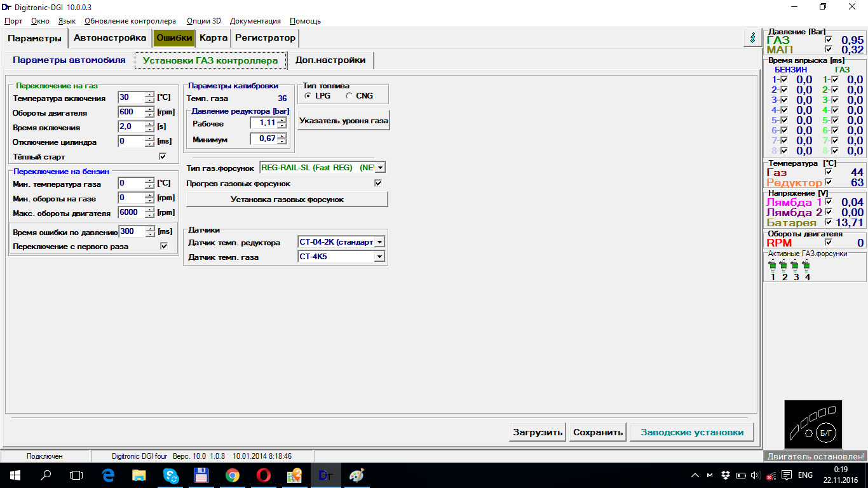Increase Время ошибки по давлению spinner

click(149, 229)
